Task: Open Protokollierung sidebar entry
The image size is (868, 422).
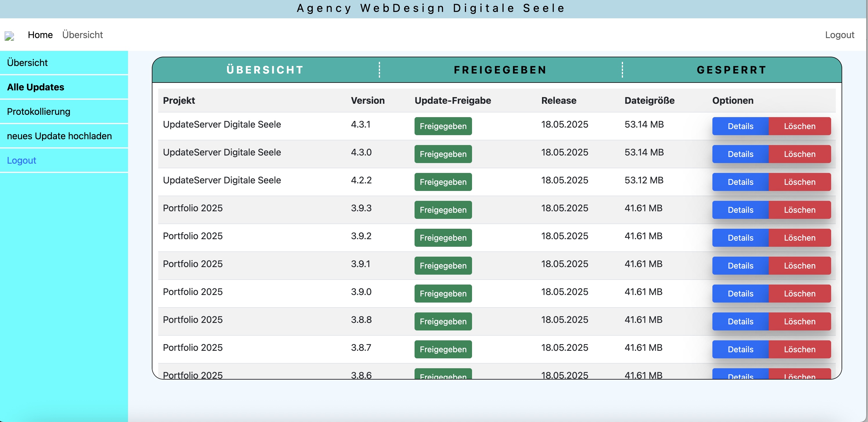Action: pyautogui.click(x=38, y=112)
